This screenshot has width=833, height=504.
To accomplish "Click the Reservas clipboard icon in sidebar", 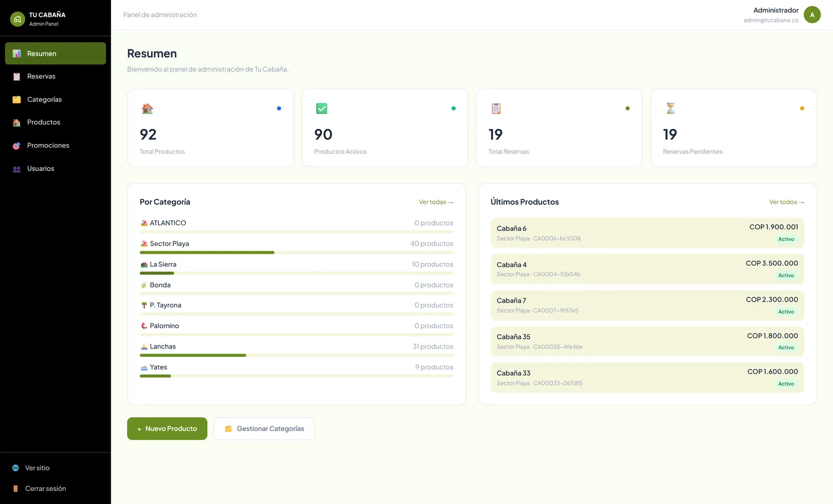I will 17,76.
